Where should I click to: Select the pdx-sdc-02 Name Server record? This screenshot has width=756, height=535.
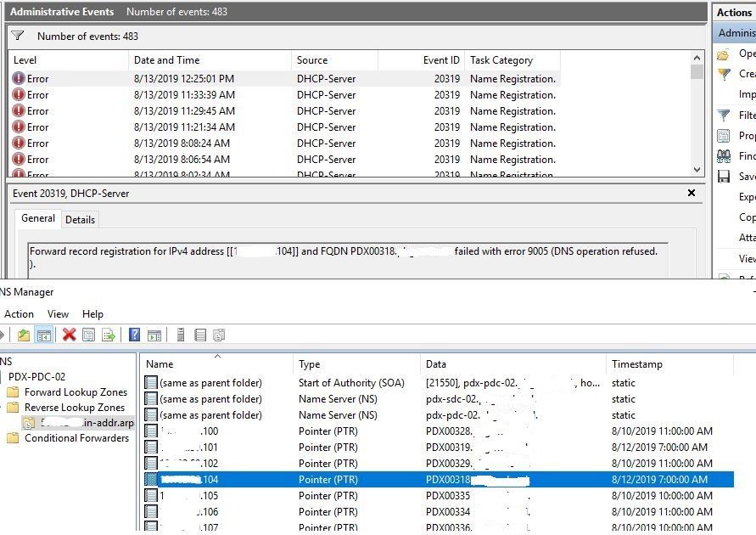(x=438, y=399)
